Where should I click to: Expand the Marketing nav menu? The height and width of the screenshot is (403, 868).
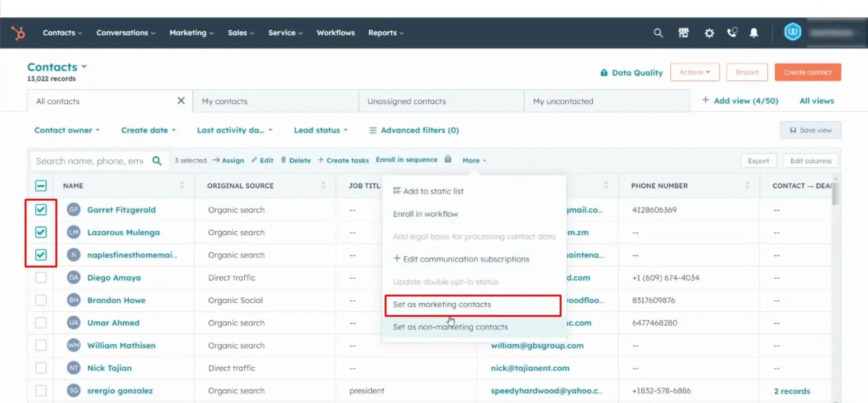[191, 33]
